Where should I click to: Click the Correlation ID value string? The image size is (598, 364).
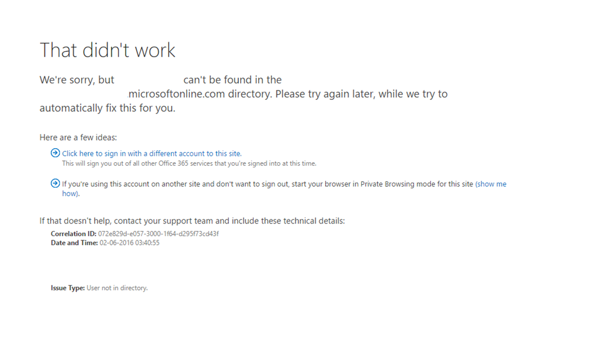(x=158, y=234)
